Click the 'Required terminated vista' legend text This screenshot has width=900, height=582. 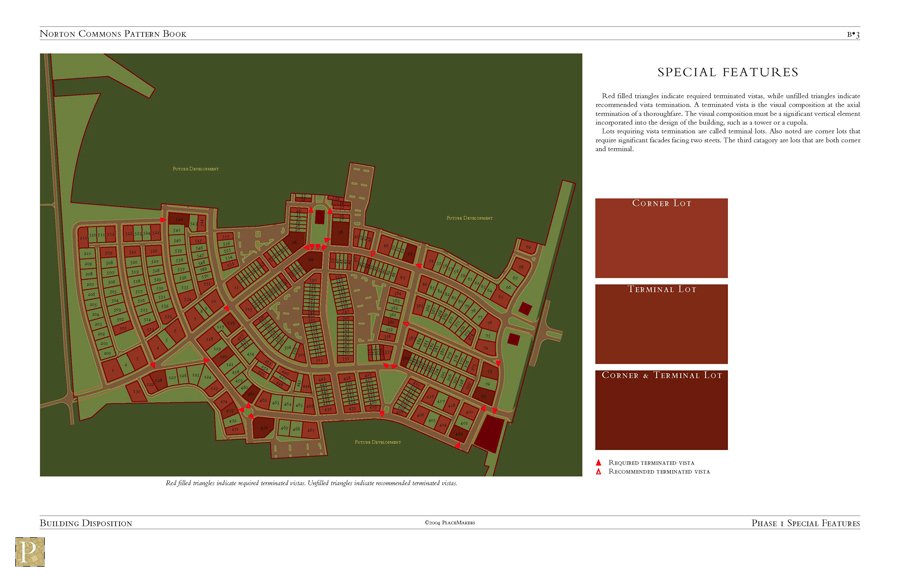651,463
